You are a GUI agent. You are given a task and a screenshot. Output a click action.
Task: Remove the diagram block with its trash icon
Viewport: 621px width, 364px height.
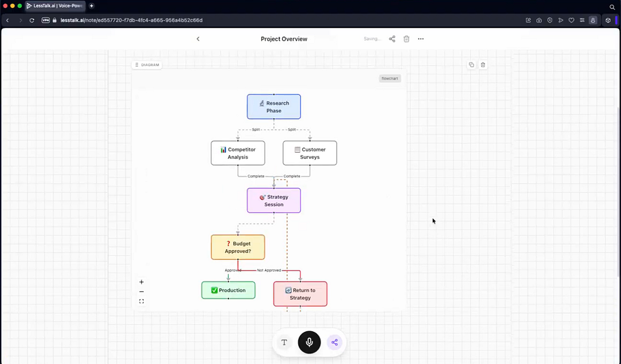483,64
